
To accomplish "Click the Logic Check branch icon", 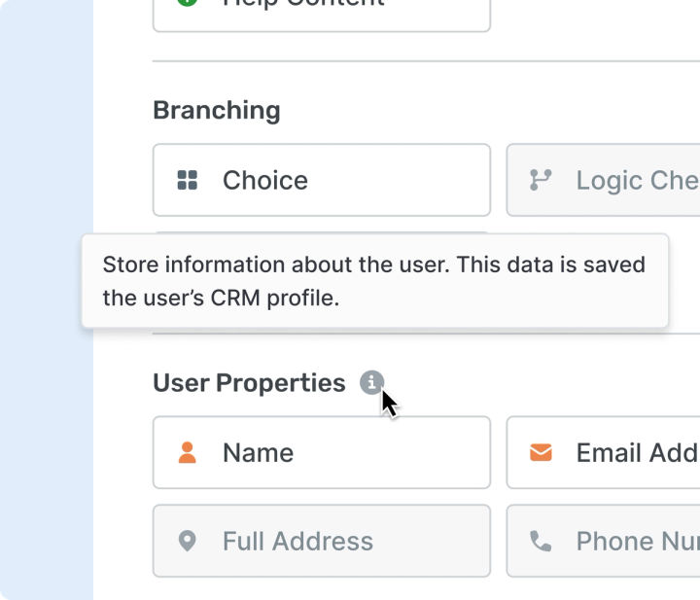I will pos(541,180).
